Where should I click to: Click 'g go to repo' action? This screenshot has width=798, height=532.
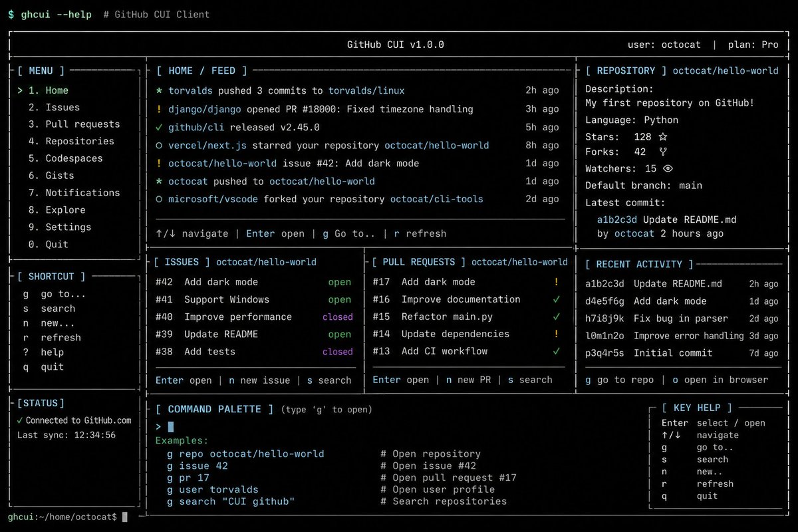click(x=620, y=380)
